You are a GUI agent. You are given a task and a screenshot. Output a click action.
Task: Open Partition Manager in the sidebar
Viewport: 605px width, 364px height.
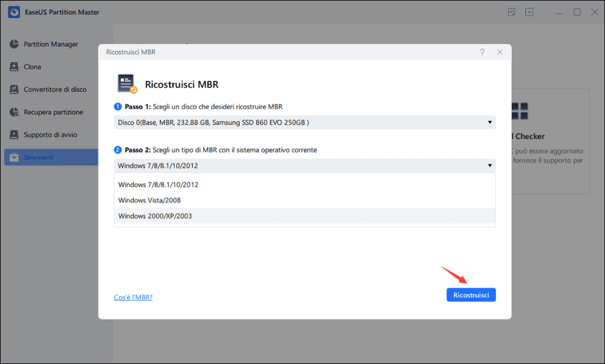point(51,44)
